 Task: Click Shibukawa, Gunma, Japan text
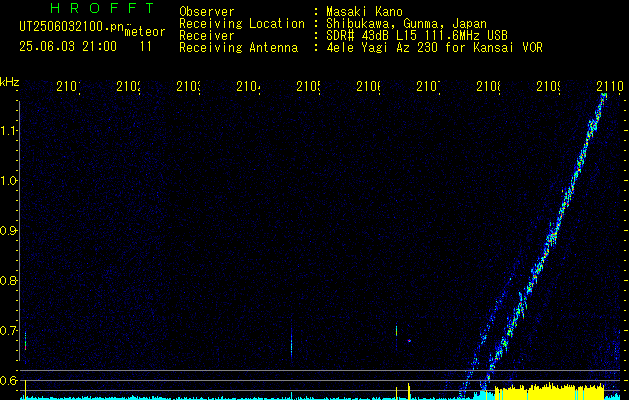tap(406, 24)
